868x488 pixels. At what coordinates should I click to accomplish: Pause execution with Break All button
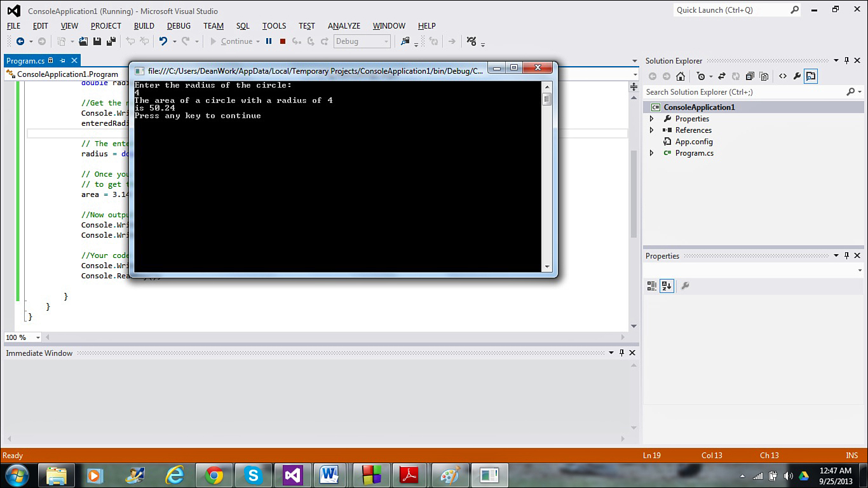pos(269,41)
